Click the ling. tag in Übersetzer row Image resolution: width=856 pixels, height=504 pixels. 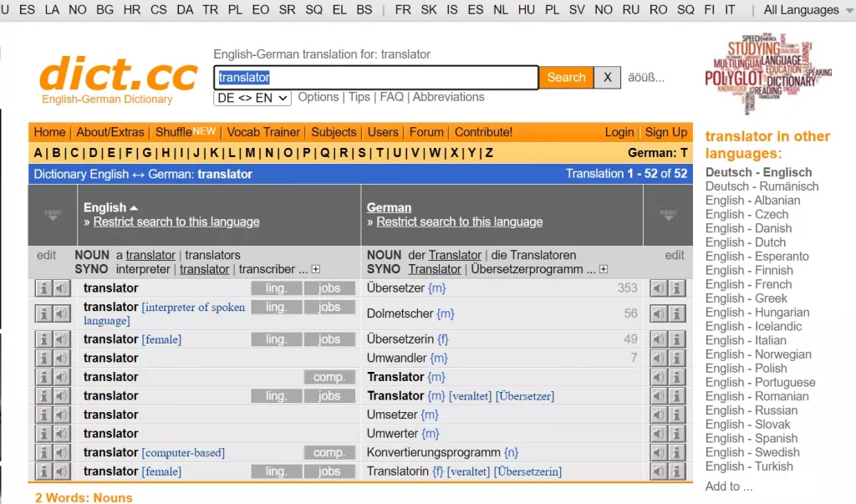point(276,288)
